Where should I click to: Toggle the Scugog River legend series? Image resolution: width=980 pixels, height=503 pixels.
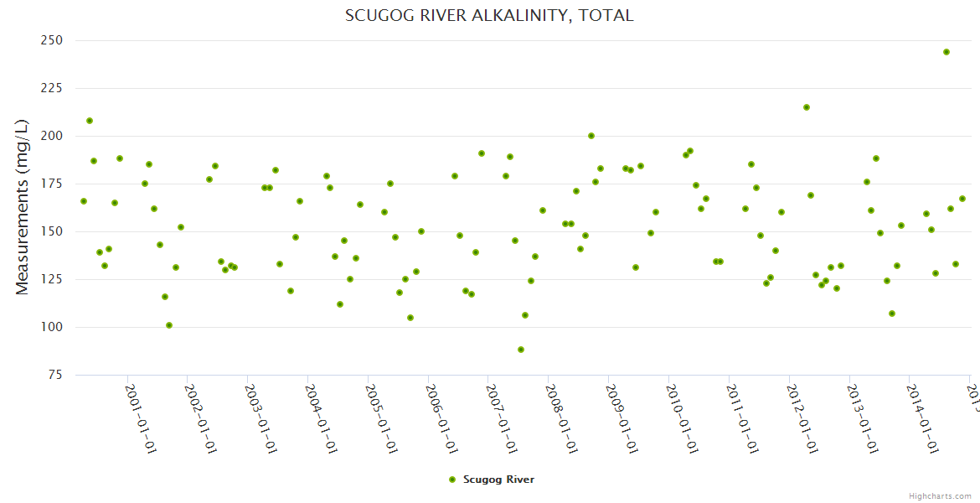pyautogui.click(x=498, y=480)
